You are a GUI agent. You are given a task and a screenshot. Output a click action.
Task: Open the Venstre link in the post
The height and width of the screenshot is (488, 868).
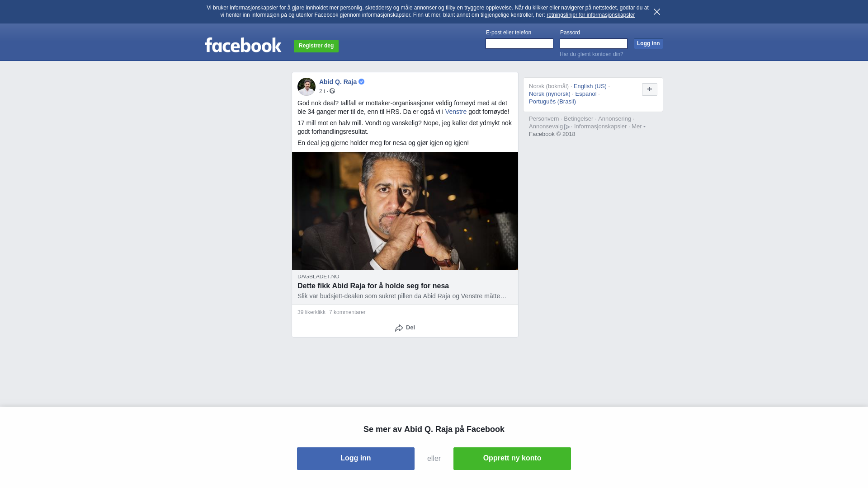click(456, 112)
